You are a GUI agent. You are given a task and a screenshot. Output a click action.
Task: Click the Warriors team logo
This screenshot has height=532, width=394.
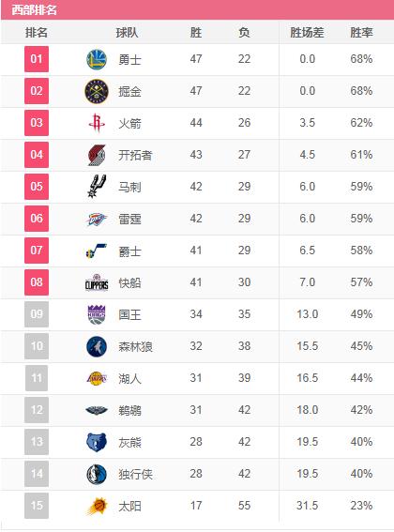click(x=97, y=59)
